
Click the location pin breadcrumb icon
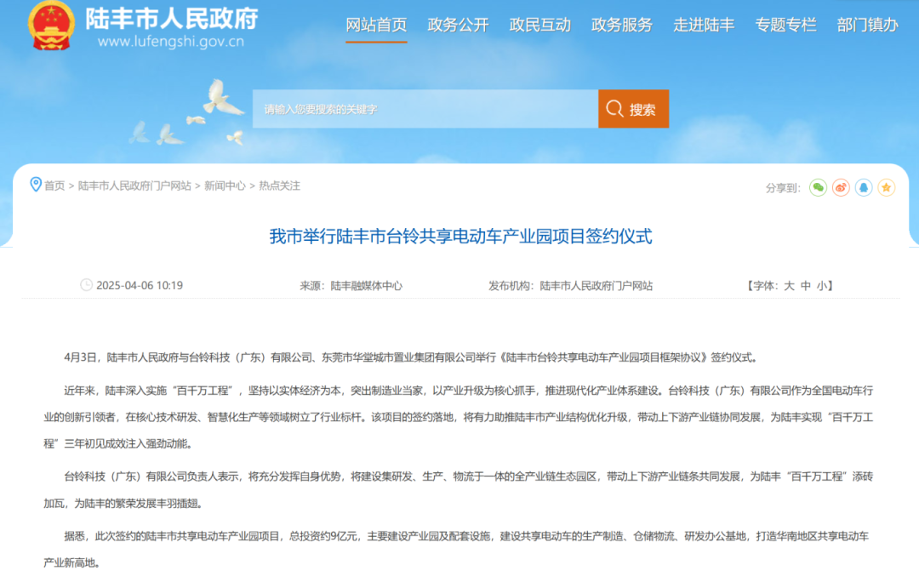pyautogui.click(x=36, y=185)
